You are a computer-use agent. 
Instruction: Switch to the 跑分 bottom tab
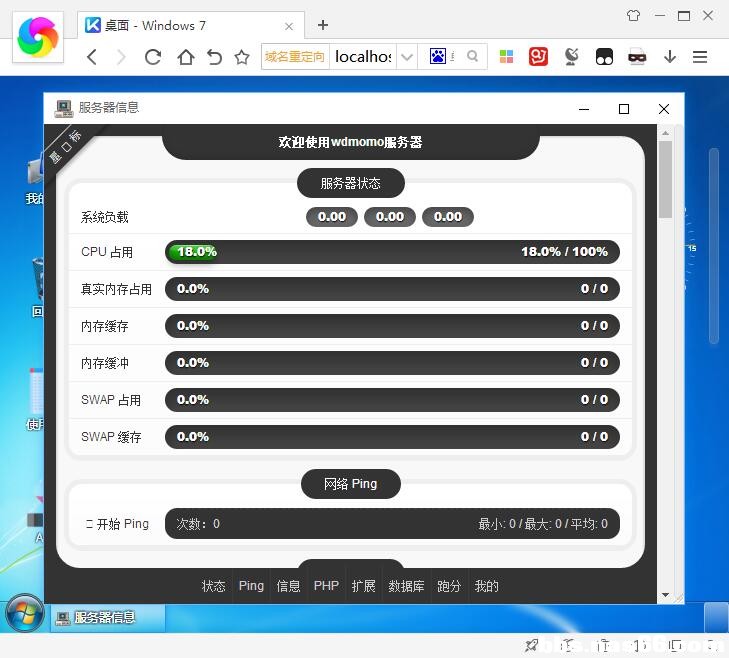tap(448, 586)
